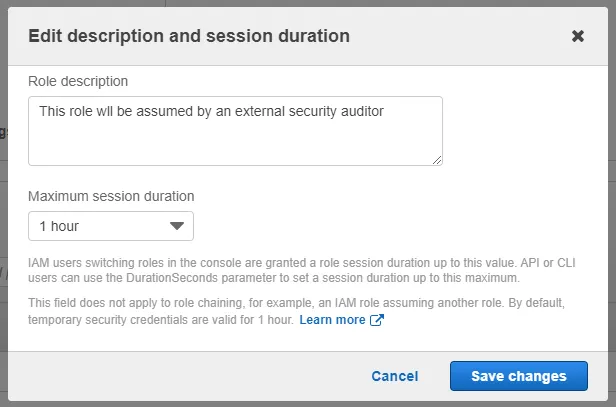Click the 'Maximum session duration' label
Image resolution: width=616 pixels, height=407 pixels.
111,196
